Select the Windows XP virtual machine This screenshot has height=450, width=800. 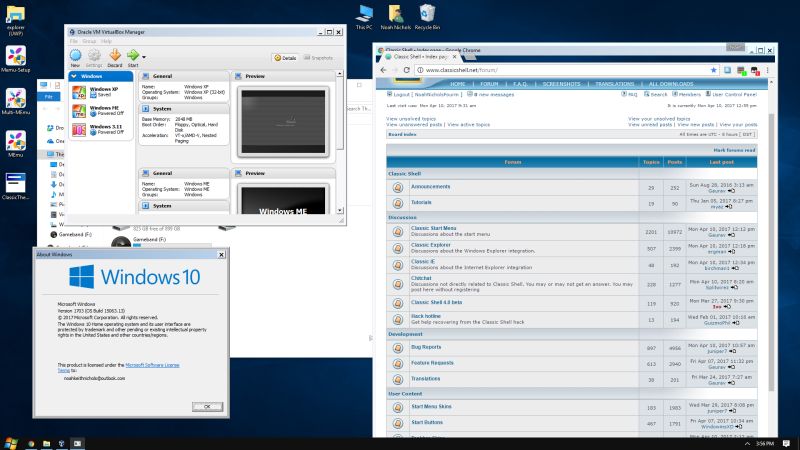coord(101,92)
